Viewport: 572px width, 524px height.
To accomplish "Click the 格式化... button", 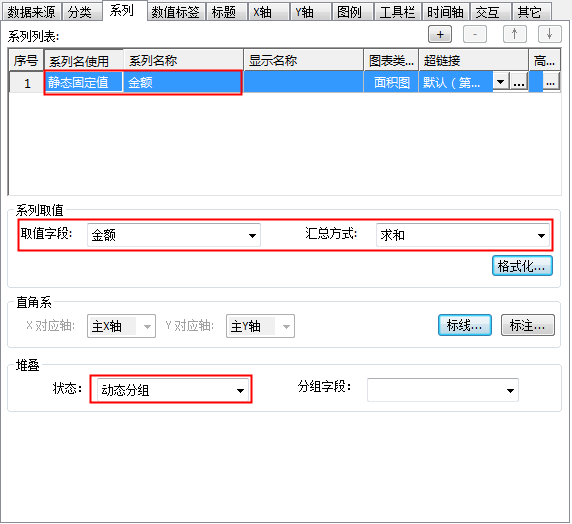I will (x=522, y=266).
